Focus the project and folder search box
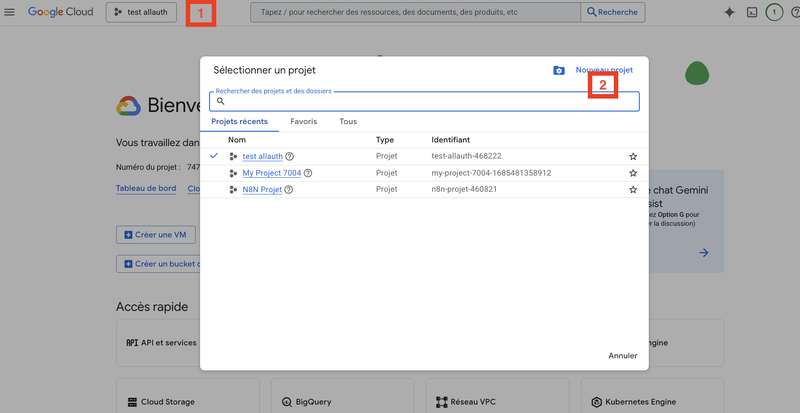Image resolution: width=800 pixels, height=413 pixels. point(424,101)
